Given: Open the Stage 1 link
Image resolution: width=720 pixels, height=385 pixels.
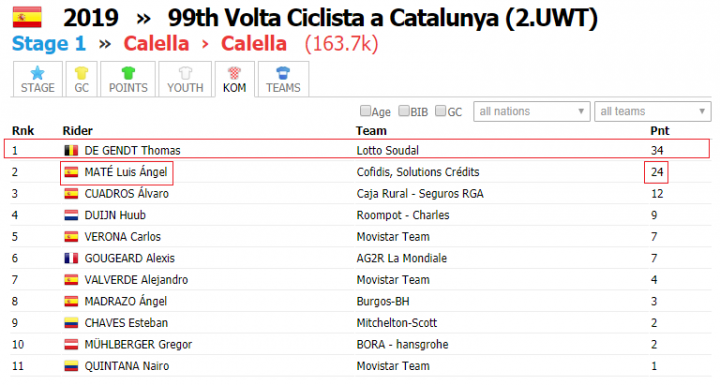Looking at the screenshot, I should (49, 44).
